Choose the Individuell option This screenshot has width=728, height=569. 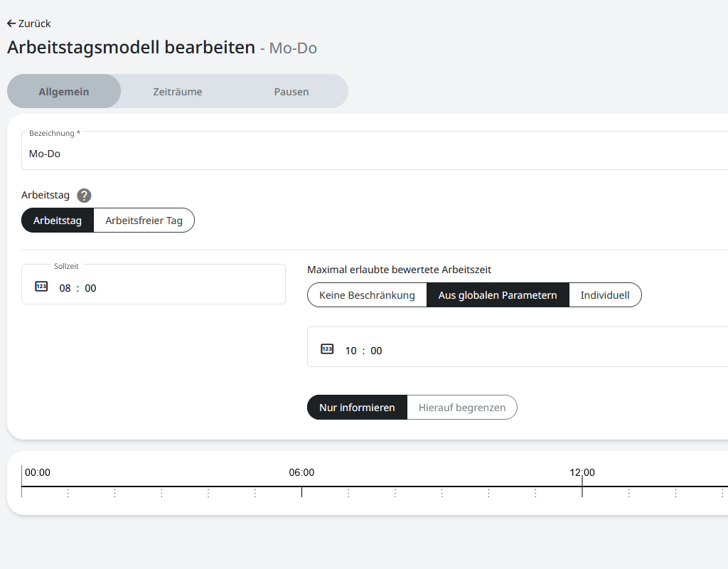pyautogui.click(x=605, y=295)
